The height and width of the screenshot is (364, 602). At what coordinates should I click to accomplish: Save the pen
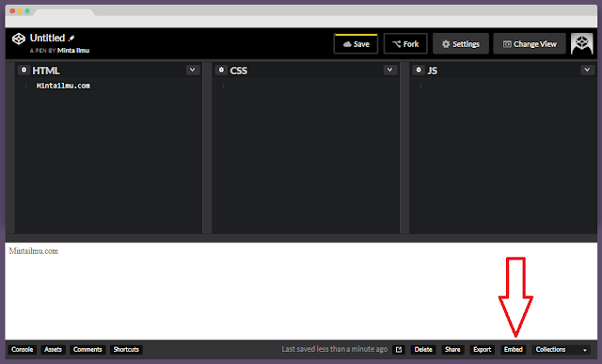(356, 44)
